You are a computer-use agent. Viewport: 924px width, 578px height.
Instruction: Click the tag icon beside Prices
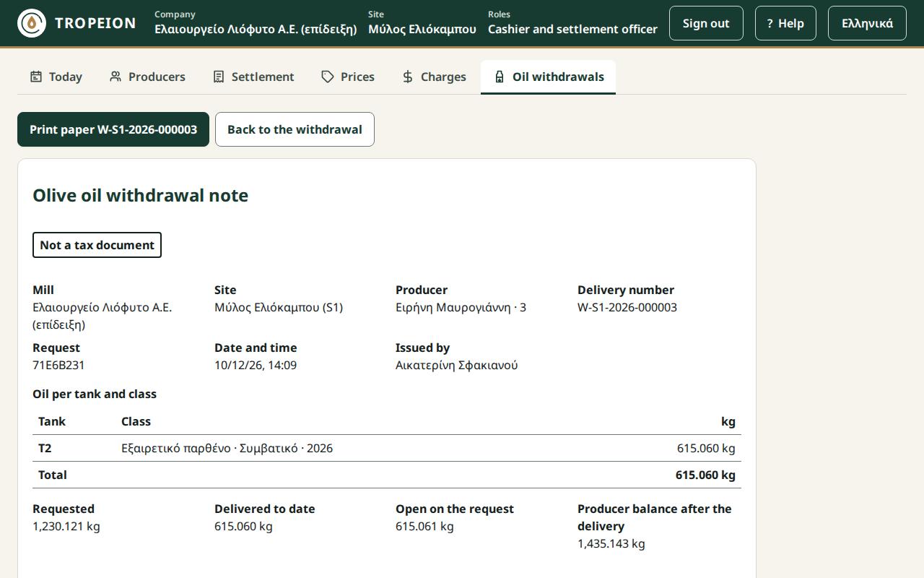coord(328,77)
